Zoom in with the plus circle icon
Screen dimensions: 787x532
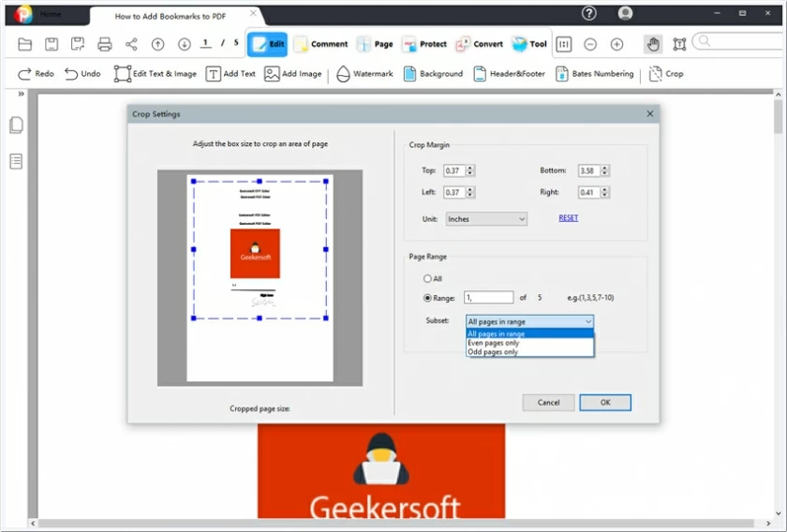coord(616,44)
